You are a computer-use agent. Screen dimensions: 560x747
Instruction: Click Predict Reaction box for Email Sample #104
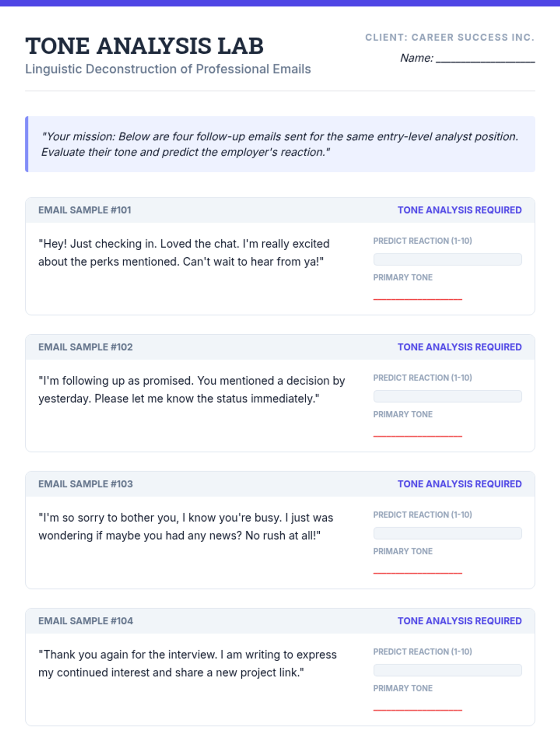[448, 670]
